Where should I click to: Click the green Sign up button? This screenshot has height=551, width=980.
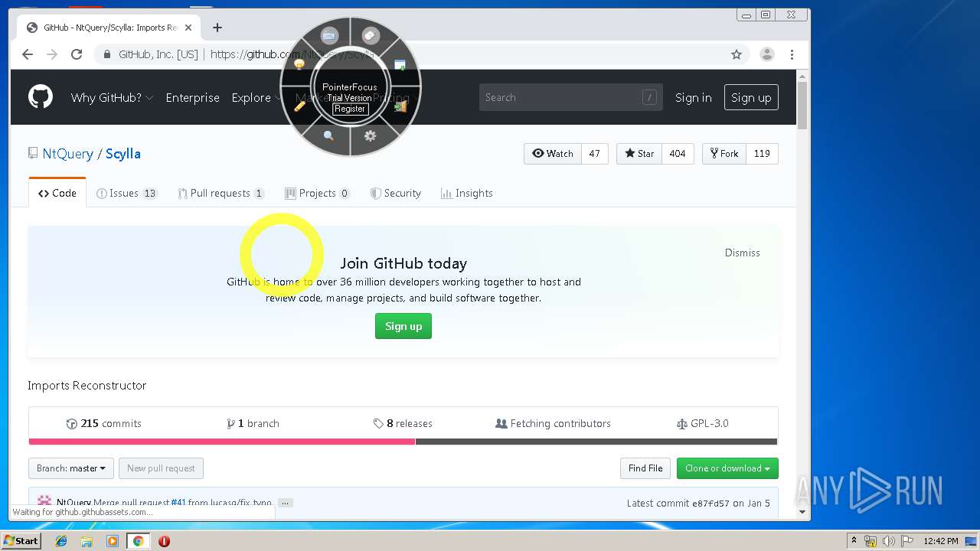pos(403,326)
